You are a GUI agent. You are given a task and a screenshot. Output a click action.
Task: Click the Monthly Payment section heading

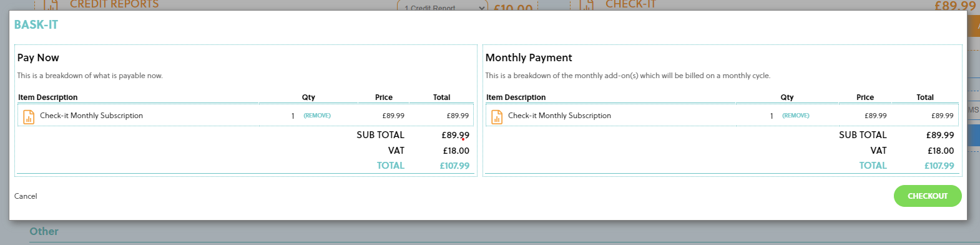(529, 57)
